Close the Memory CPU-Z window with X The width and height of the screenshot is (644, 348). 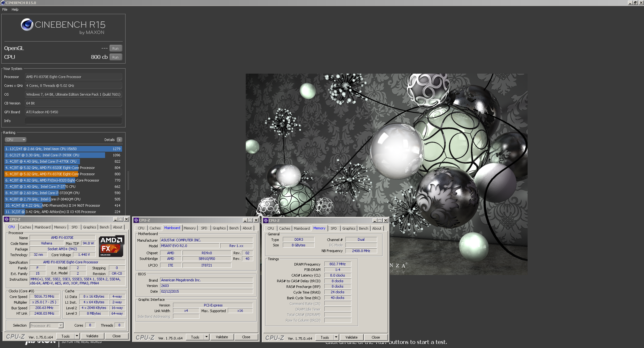pyautogui.click(x=386, y=221)
